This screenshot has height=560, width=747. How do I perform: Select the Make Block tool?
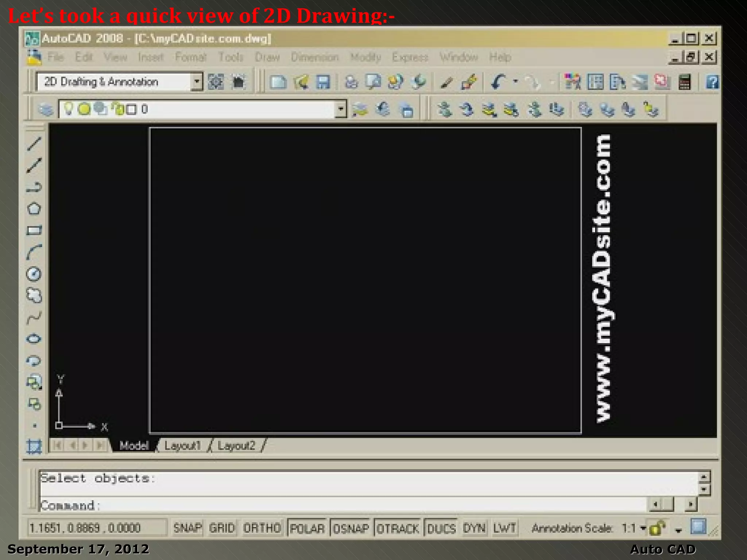click(x=34, y=404)
